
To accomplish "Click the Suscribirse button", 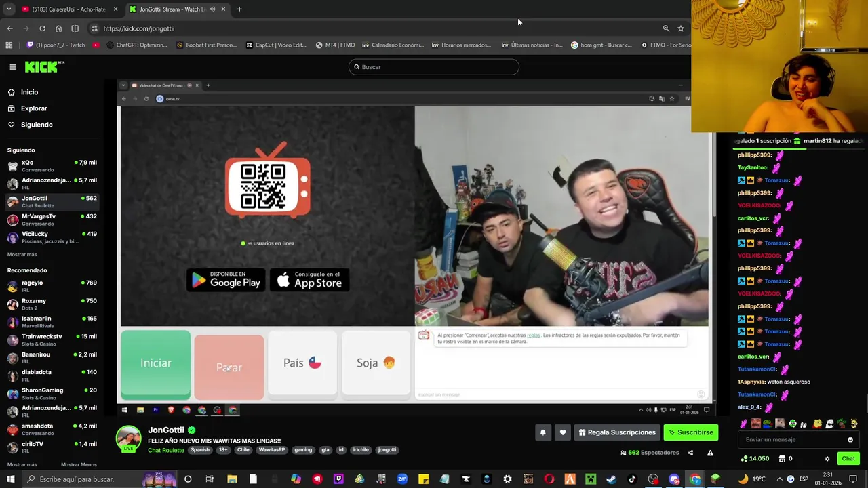I will coord(690,432).
